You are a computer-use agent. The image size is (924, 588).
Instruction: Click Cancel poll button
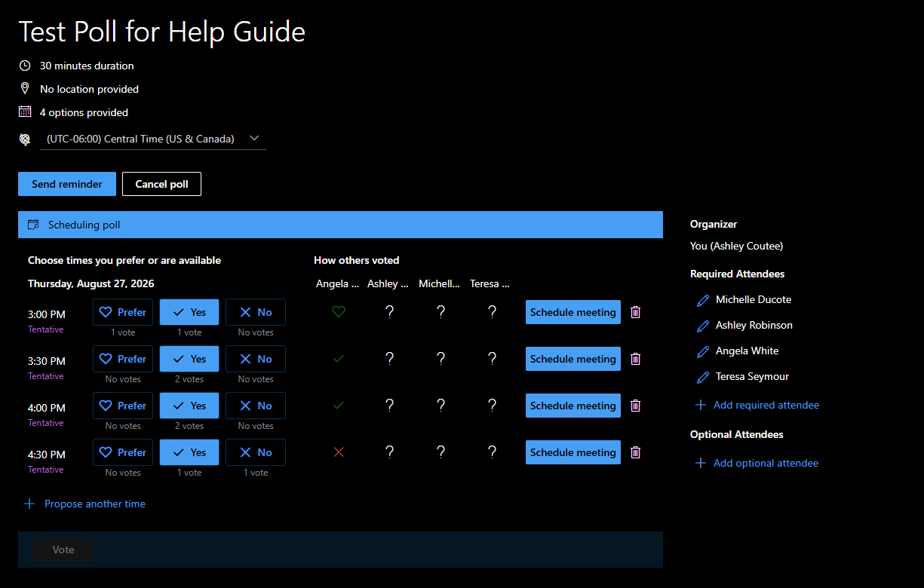coord(161,184)
